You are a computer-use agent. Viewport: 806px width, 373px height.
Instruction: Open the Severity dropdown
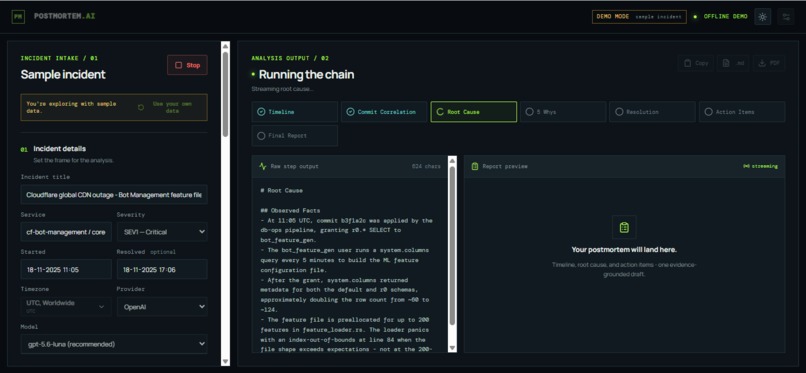point(162,232)
